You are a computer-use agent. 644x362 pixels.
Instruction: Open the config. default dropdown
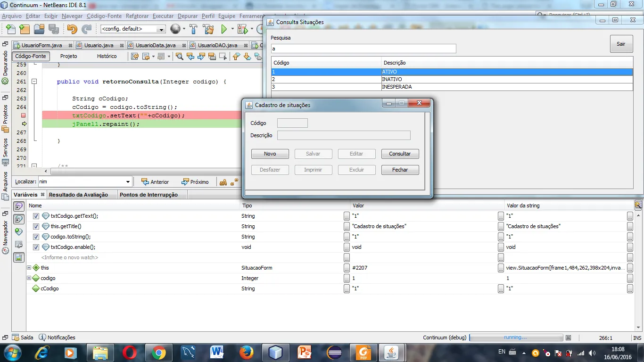(161, 29)
